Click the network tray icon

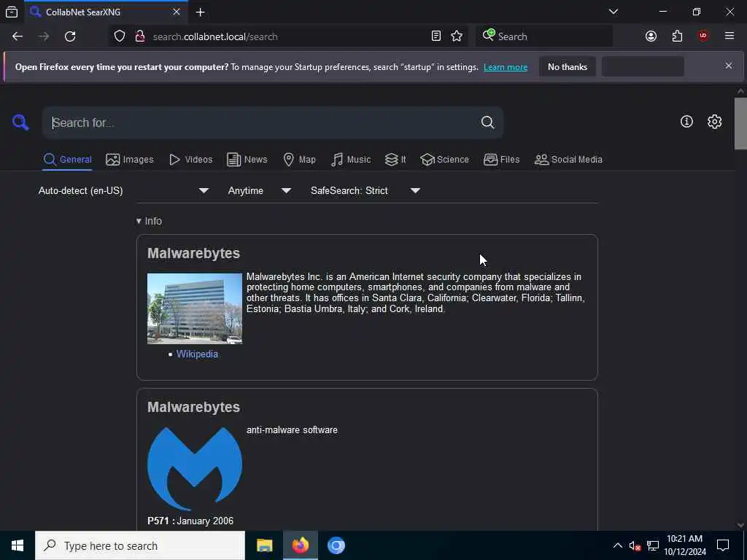[653, 545]
